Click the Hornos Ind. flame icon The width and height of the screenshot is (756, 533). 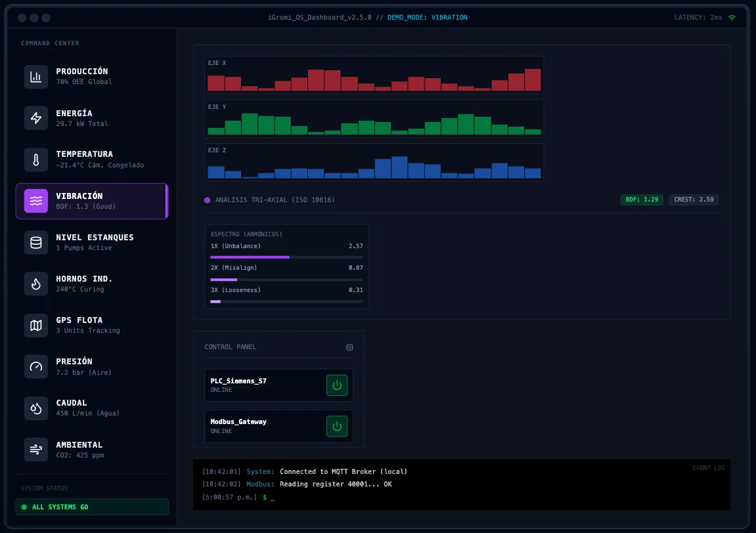pyautogui.click(x=36, y=284)
